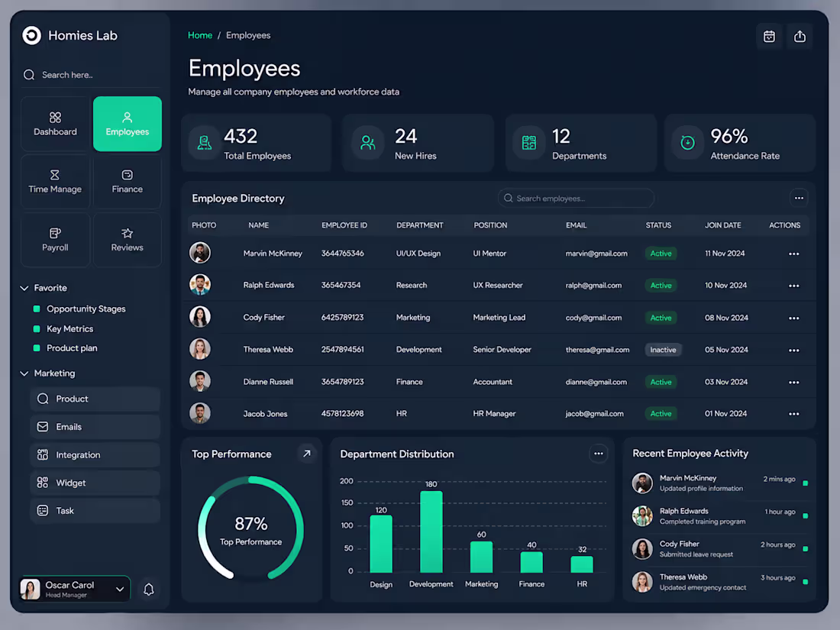Open Employee Directory three-dot options
This screenshot has height=630, width=840.
pos(799,199)
